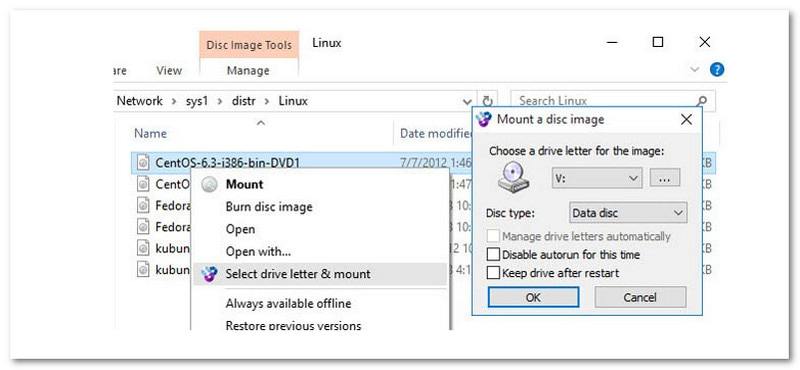Click the Mount a disc image title icon

pos(483,119)
